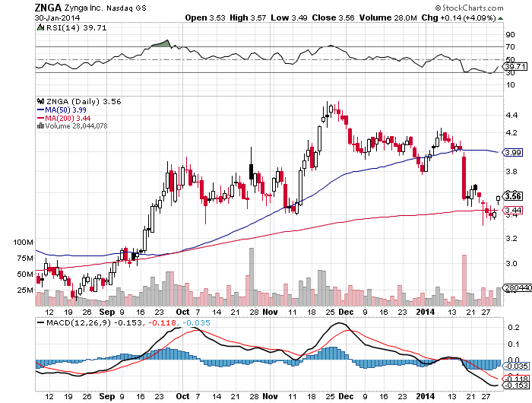This screenshot has height=403, width=532.
Task: Click the Oct label on the price chart date axis
Action: tap(183, 312)
